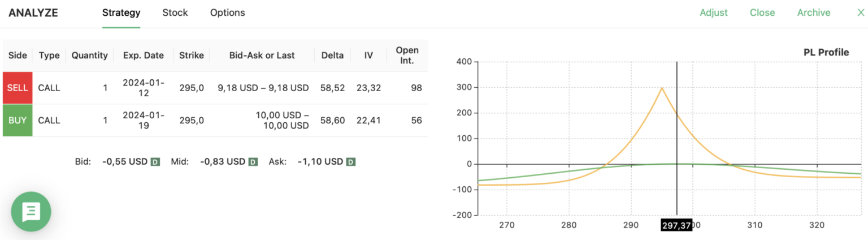
Task: Click the D badge next to Bid price
Action: tap(155, 162)
